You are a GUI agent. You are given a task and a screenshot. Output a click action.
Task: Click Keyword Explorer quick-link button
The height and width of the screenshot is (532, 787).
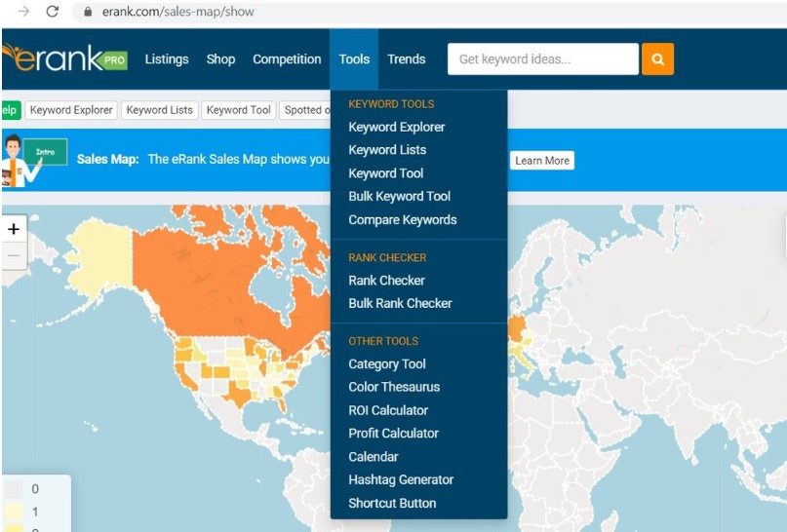pos(71,110)
